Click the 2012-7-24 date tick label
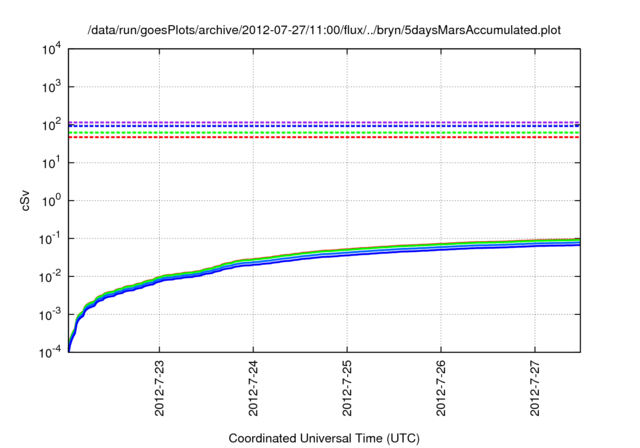This screenshot has width=640, height=448. pos(253,388)
